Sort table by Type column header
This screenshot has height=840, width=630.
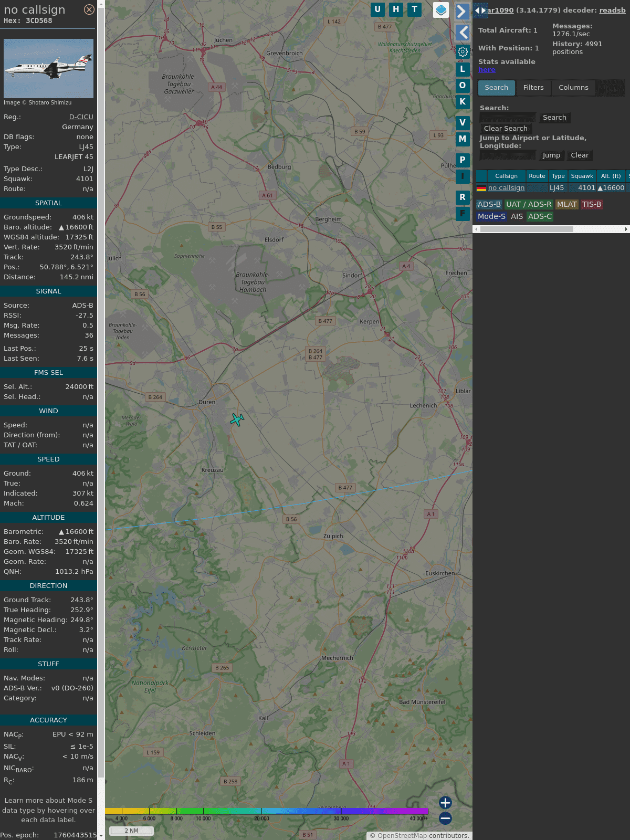coord(558,176)
